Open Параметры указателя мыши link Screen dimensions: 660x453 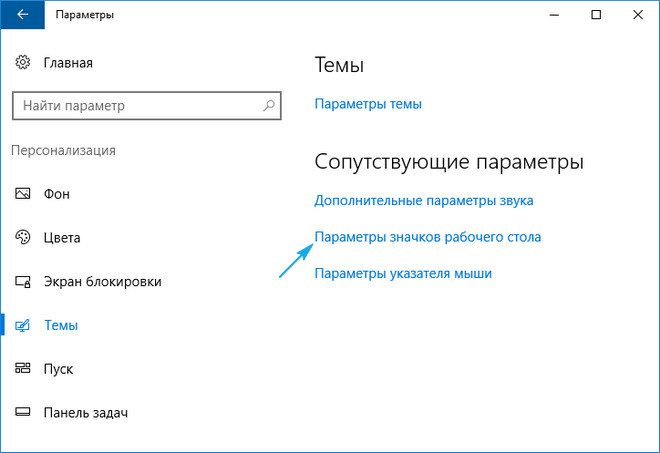403,273
